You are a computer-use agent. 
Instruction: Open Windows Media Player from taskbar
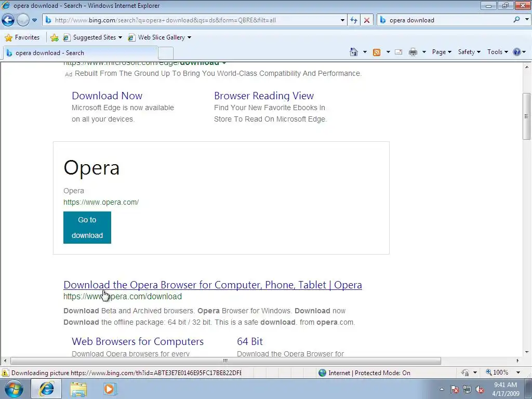[110, 389]
